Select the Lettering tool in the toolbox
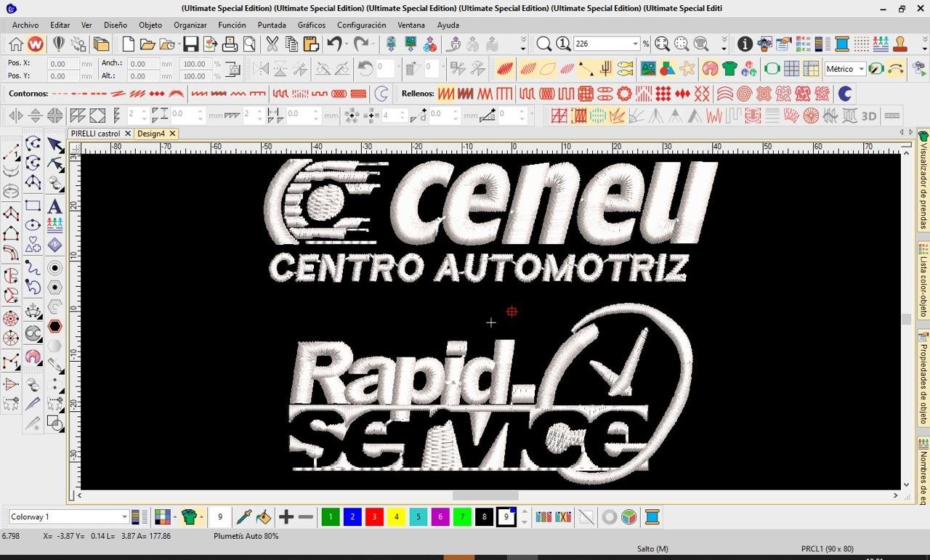 [54, 206]
